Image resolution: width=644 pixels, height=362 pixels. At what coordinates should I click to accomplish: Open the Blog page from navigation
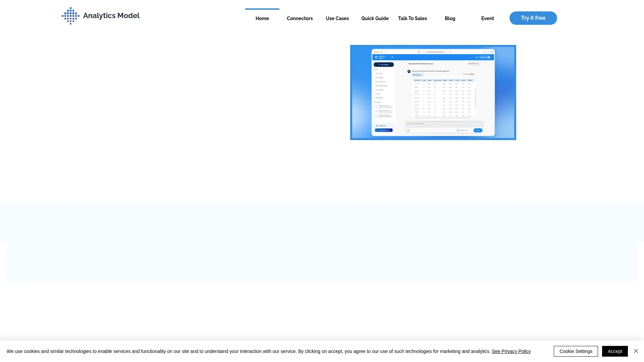pos(450,18)
